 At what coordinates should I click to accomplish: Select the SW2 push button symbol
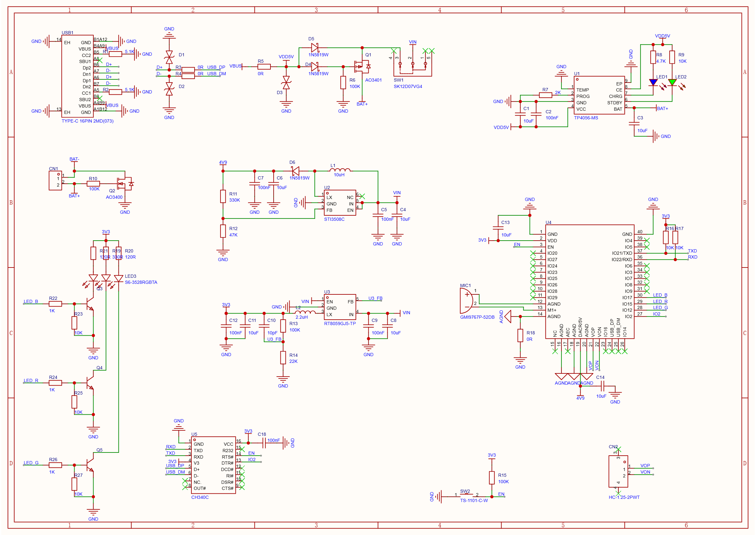(466, 495)
